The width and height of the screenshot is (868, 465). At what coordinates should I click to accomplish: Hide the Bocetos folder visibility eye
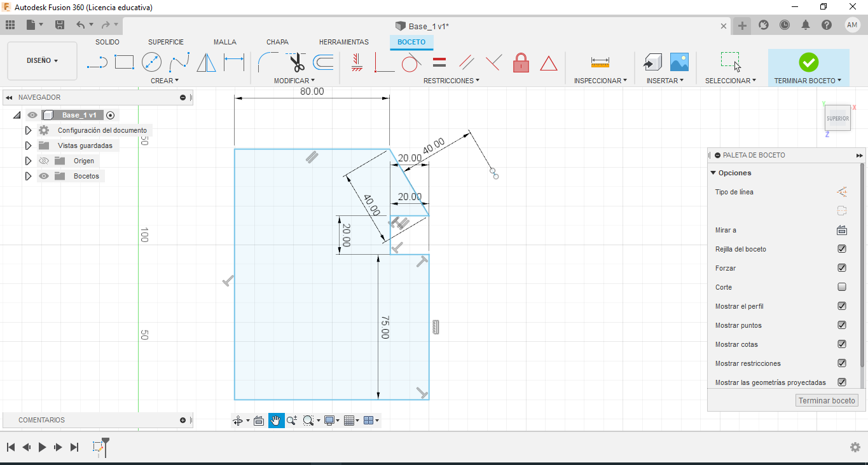point(44,176)
